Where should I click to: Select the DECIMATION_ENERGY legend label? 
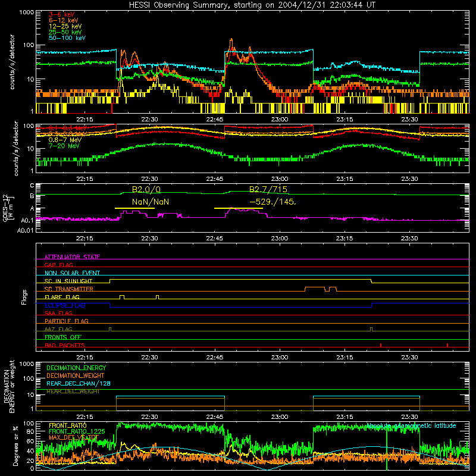click(76, 368)
